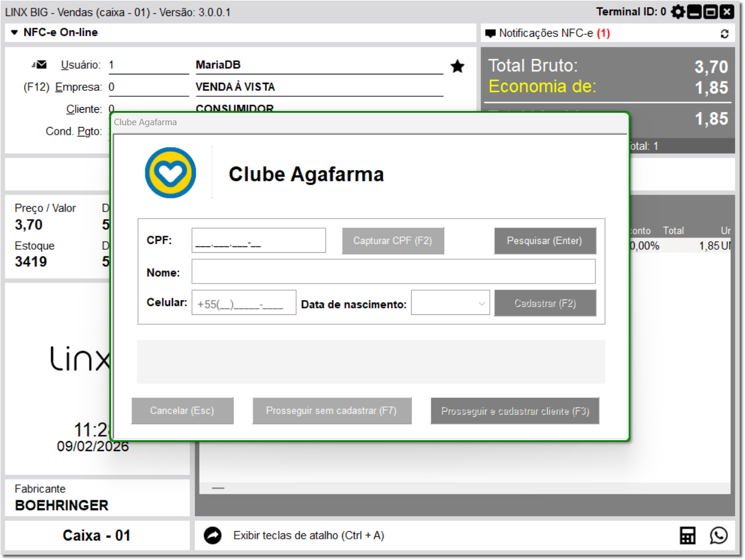Open the calculator icon in the bottom bar
This screenshot has width=745, height=560.
pos(688,536)
